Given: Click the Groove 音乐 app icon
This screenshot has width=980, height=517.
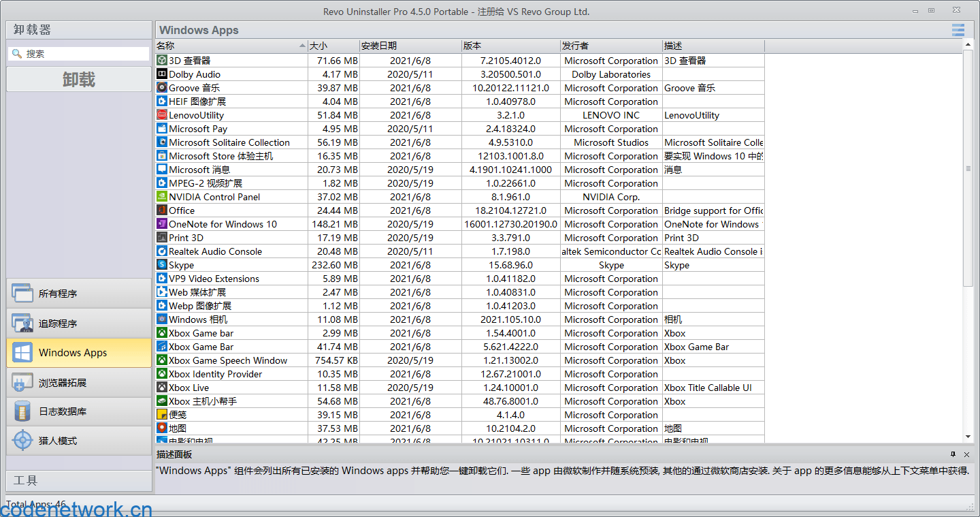Looking at the screenshot, I should (x=162, y=88).
